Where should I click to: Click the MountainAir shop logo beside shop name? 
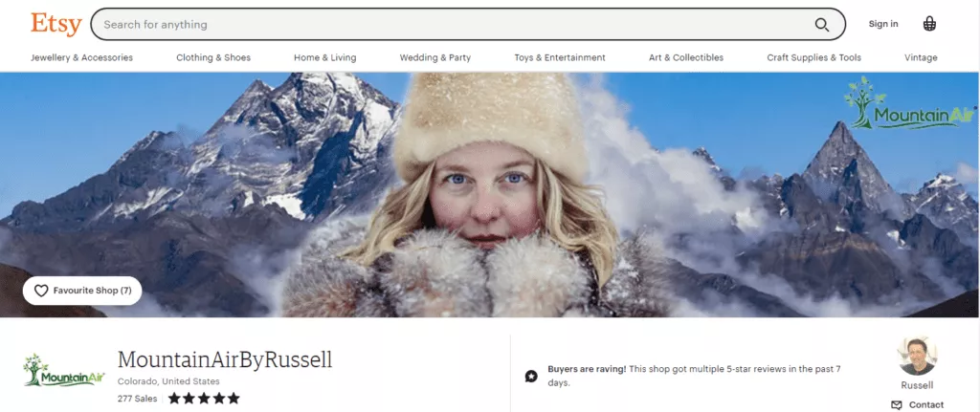point(62,370)
